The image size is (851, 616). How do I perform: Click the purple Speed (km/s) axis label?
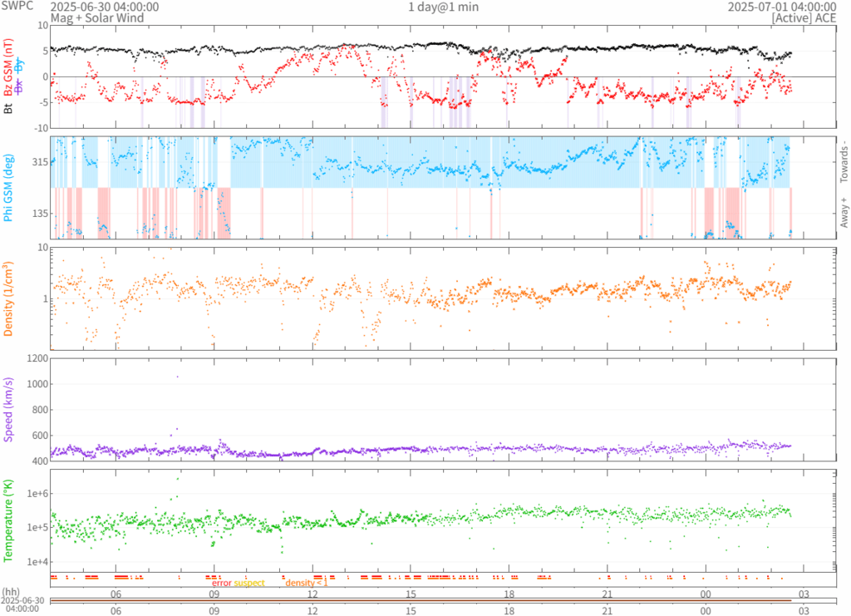(x=8, y=408)
